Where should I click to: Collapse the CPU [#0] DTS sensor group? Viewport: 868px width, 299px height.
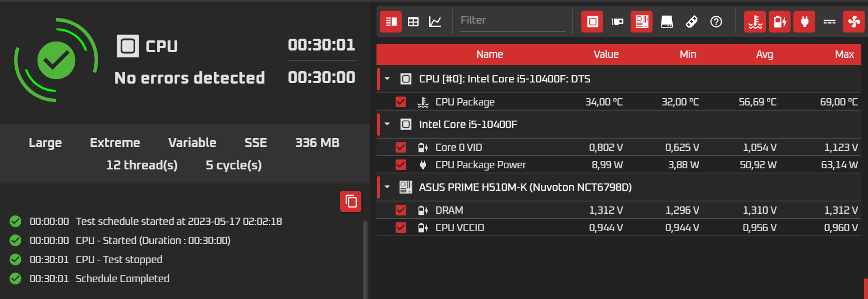387,79
